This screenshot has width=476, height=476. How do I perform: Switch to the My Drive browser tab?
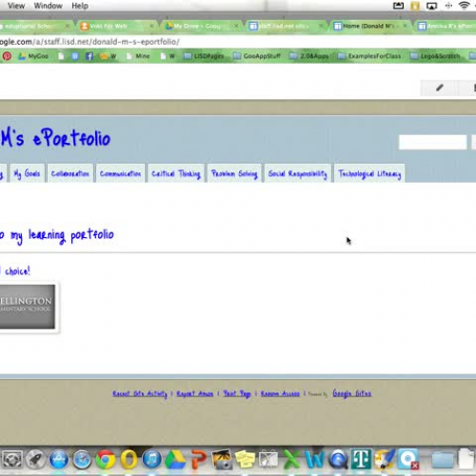202,26
